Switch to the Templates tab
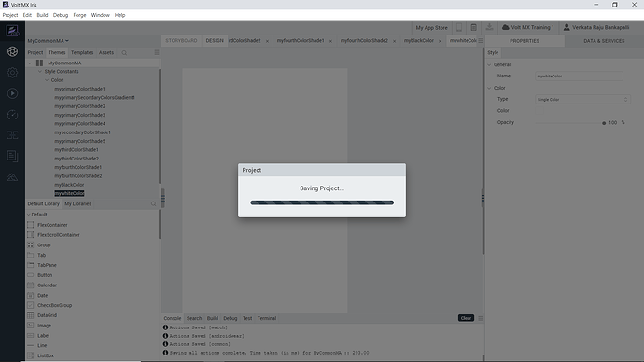Viewport: 644px width, 362px height. click(82, 52)
